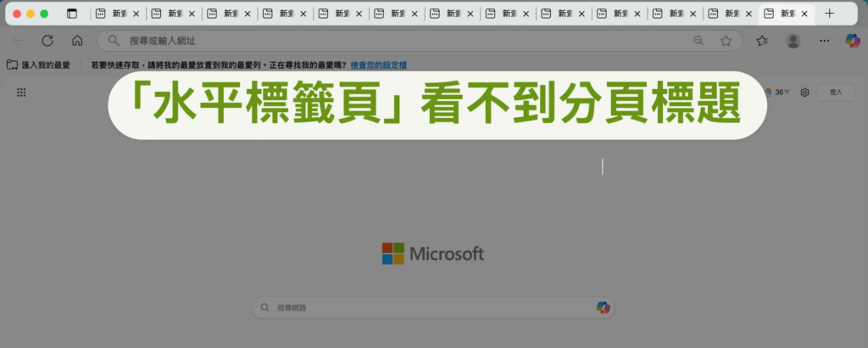
Task: Open the zoom magnifier in the address bar
Action: [x=698, y=41]
